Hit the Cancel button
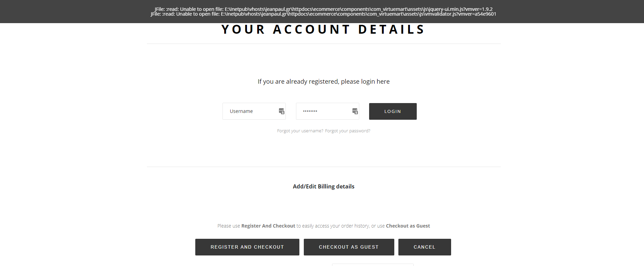The image size is (644, 266). coord(424,247)
